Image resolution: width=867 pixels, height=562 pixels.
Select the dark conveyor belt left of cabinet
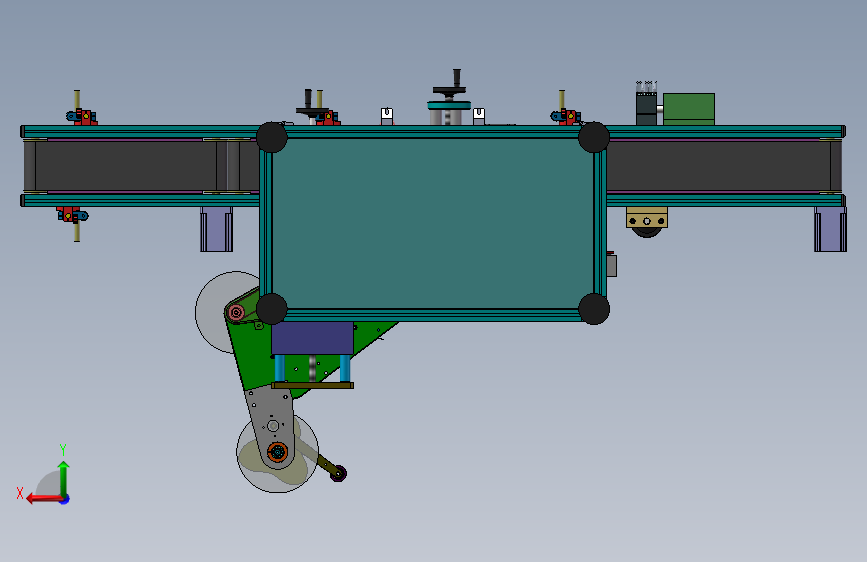click(x=141, y=166)
